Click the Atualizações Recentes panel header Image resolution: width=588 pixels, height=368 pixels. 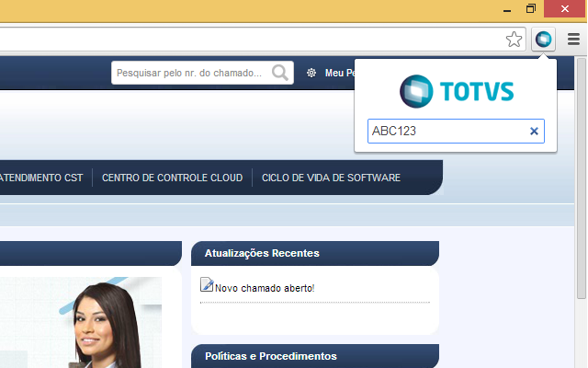[x=315, y=254]
